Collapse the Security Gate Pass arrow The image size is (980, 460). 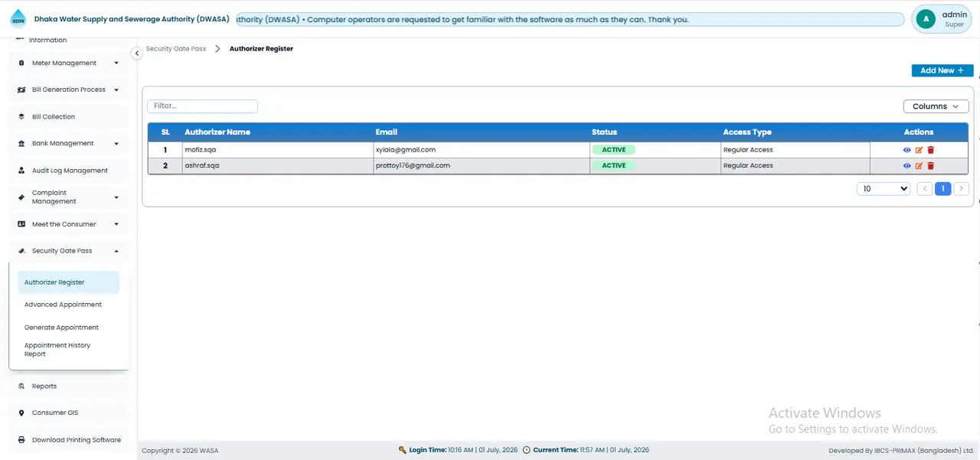(116, 251)
